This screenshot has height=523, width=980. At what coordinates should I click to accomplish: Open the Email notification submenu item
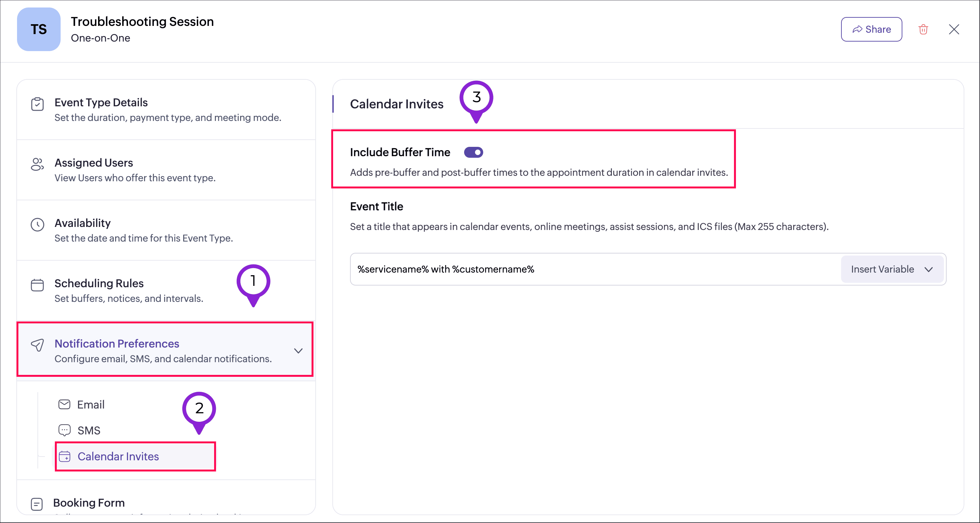[x=91, y=405]
